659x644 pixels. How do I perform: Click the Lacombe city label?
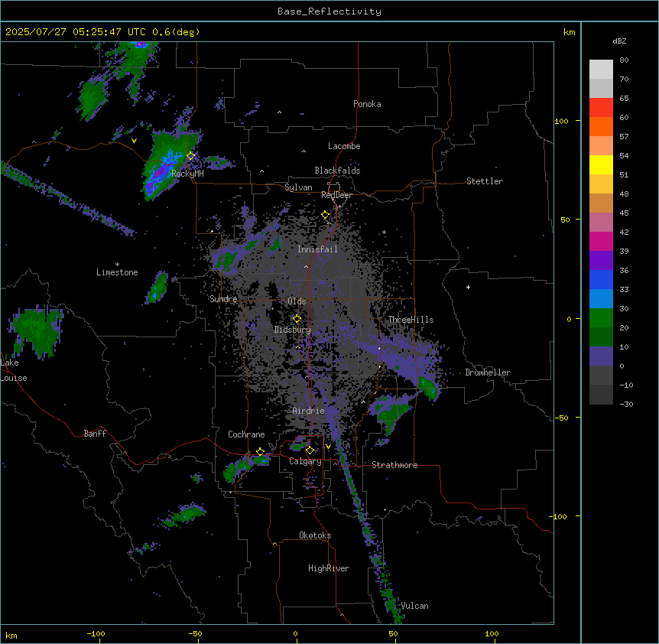344,146
